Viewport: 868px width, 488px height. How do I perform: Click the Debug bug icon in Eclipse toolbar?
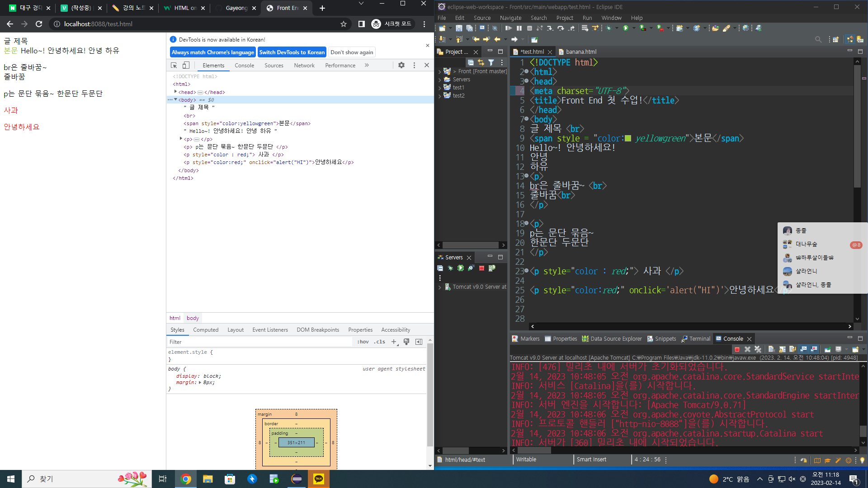point(609,28)
